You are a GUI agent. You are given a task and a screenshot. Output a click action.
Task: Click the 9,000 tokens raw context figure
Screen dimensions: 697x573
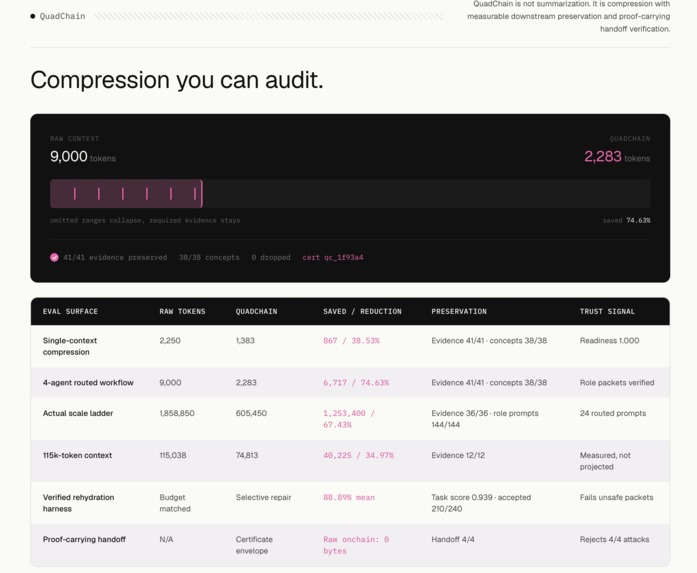pyautogui.click(x=83, y=156)
